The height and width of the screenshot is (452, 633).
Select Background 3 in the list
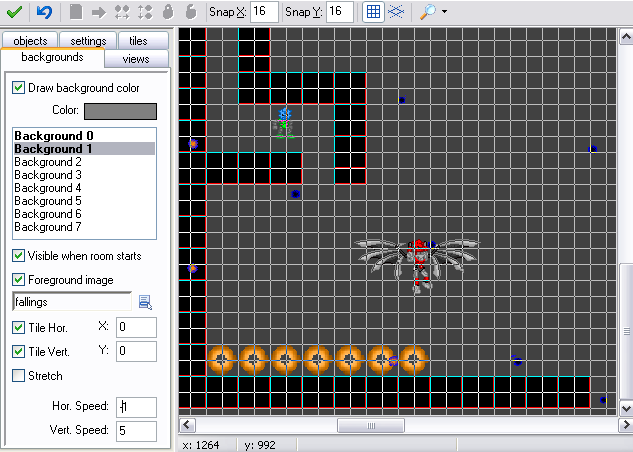(x=48, y=175)
